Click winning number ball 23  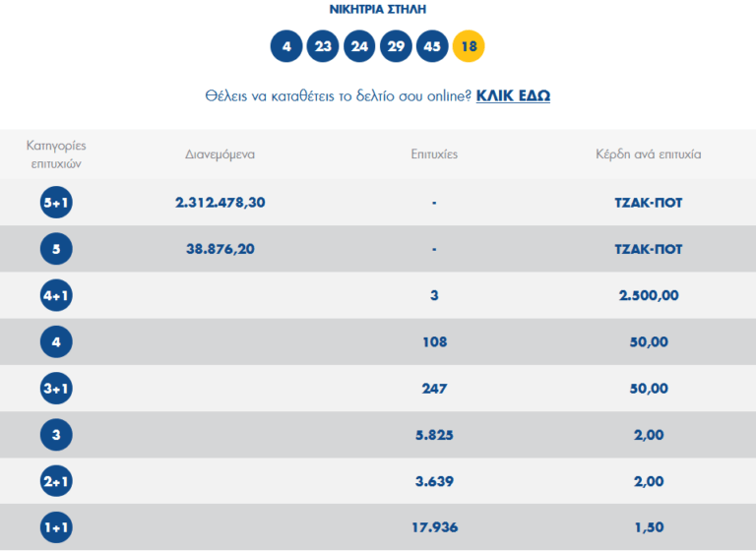click(323, 46)
